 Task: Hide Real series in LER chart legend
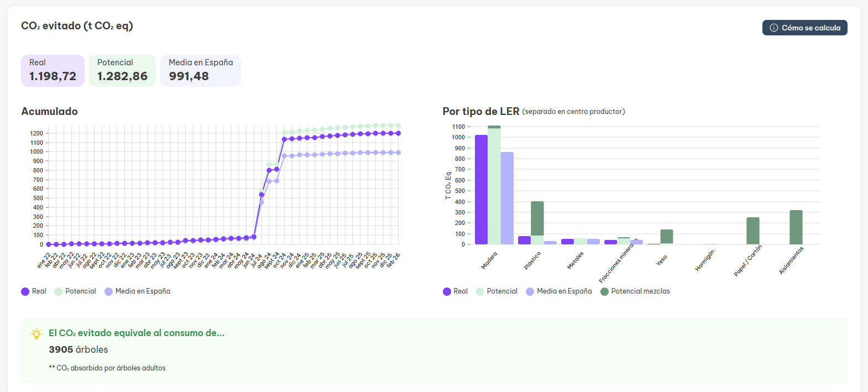455,291
